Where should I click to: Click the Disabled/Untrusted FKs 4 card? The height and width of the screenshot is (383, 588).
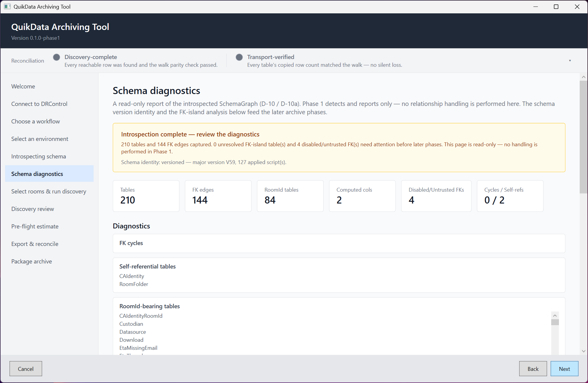coord(436,196)
